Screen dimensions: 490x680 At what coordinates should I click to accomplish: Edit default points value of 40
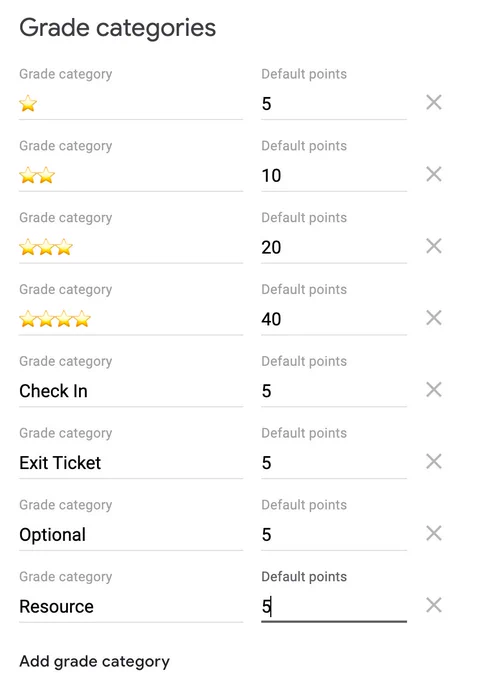pos(334,319)
